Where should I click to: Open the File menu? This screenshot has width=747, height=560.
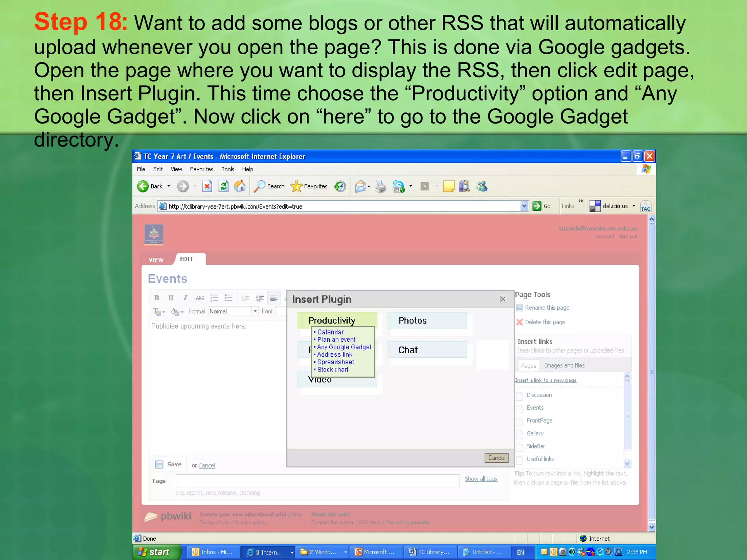point(141,169)
